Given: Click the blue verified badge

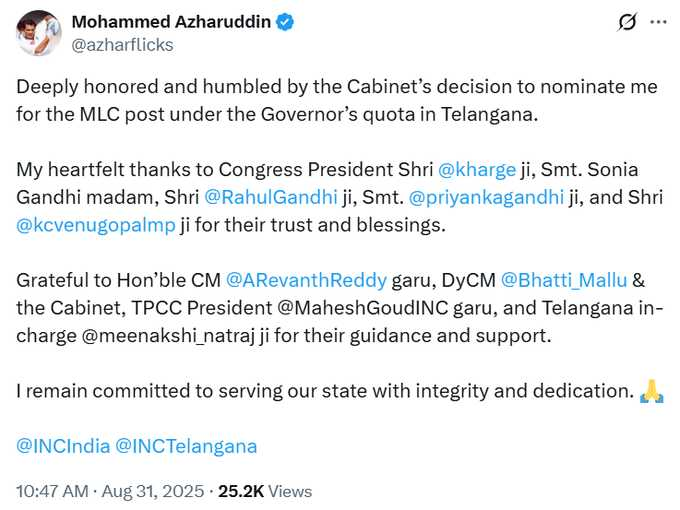Looking at the screenshot, I should click(283, 22).
